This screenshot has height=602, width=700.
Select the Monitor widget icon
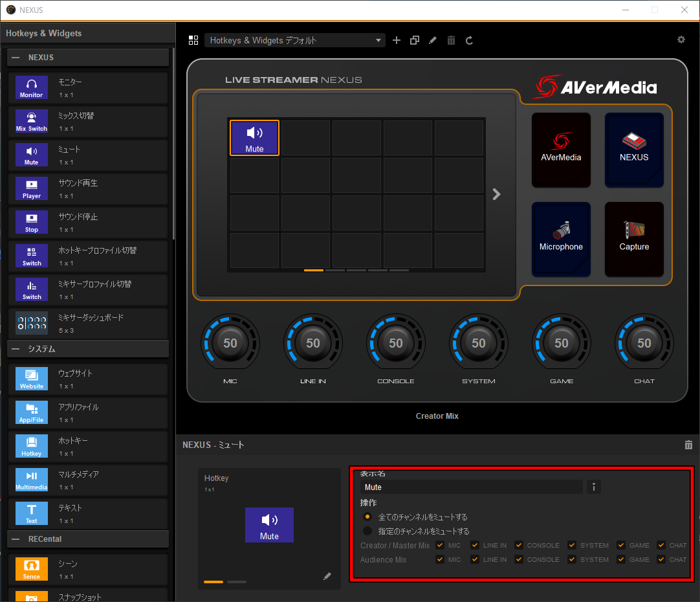[x=31, y=87]
